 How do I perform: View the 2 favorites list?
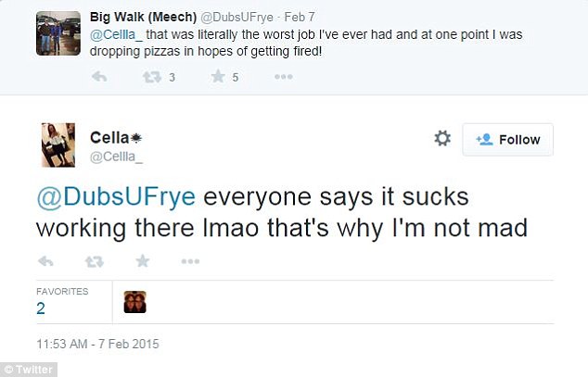click(42, 308)
